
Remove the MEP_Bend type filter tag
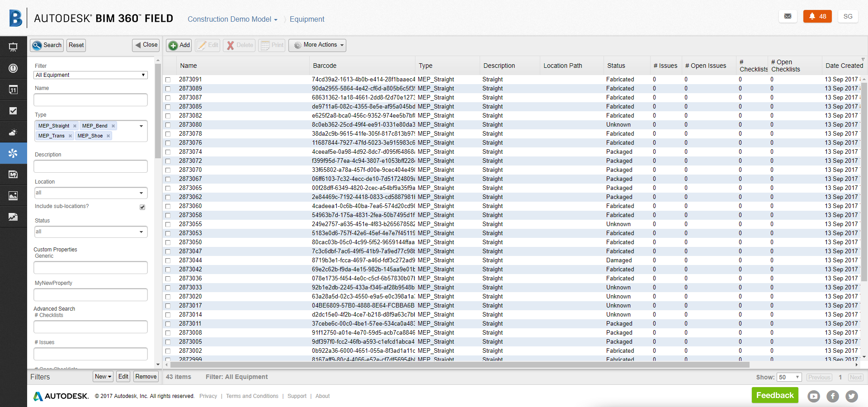point(113,126)
